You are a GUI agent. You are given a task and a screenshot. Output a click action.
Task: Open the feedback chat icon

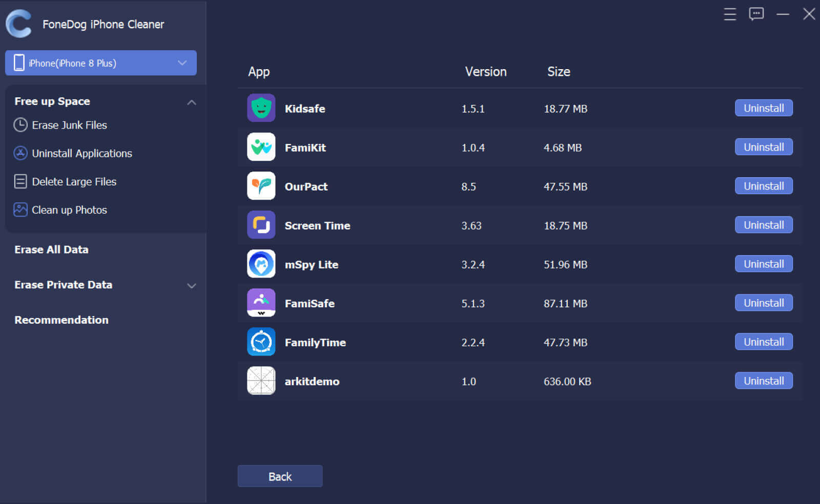756,14
